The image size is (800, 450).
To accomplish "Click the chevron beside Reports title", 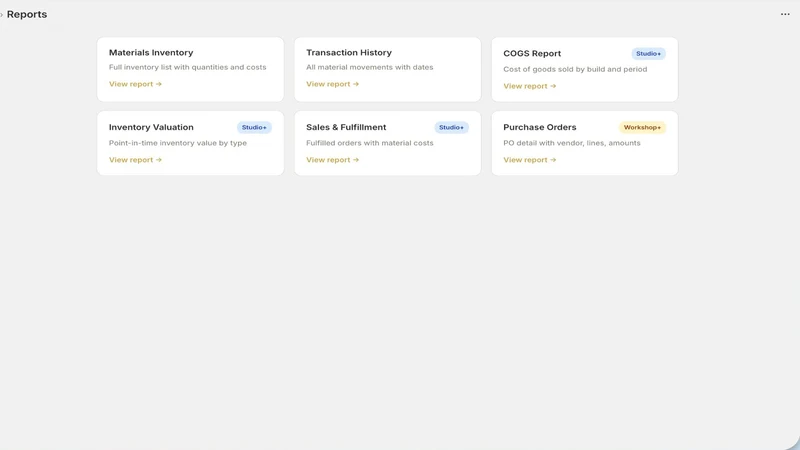I will [x=2, y=15].
